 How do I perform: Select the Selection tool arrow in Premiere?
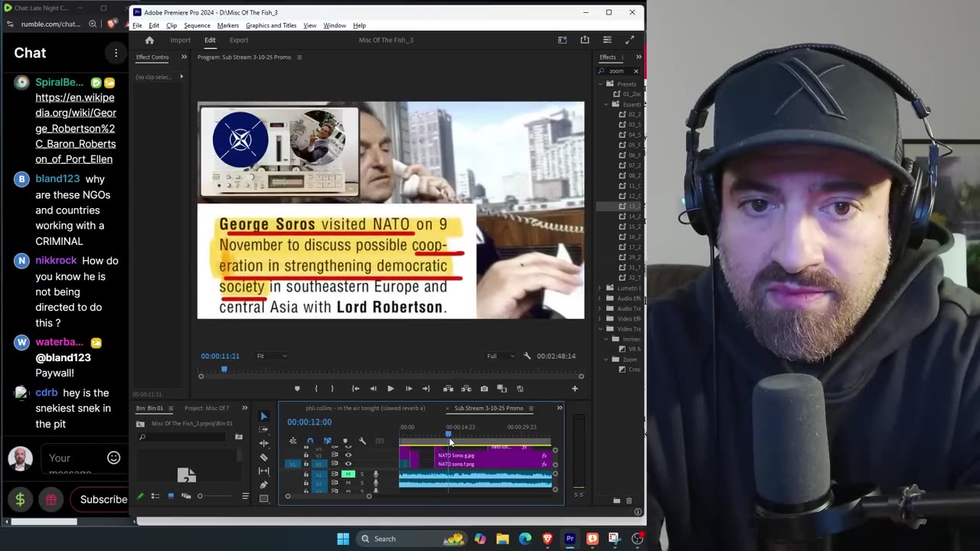[264, 416]
